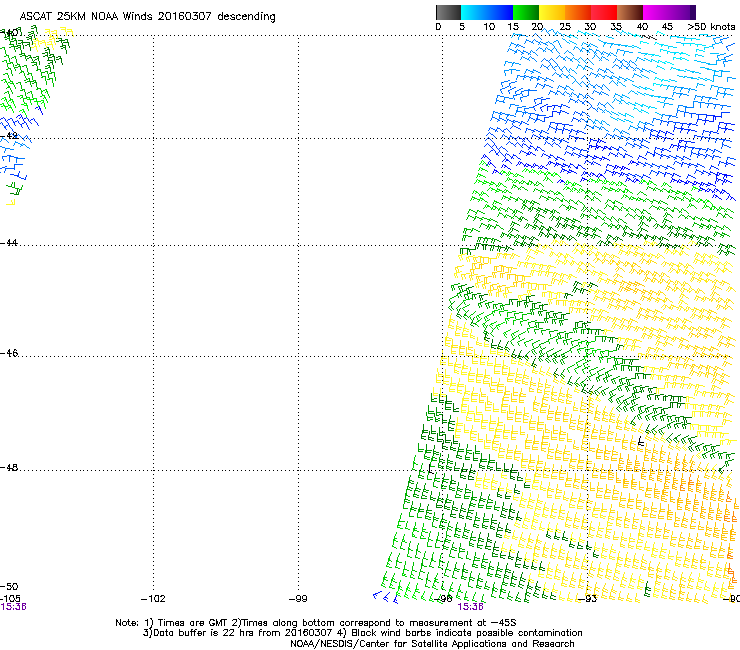Click the purple '15:36' time beneath -105

point(13,607)
